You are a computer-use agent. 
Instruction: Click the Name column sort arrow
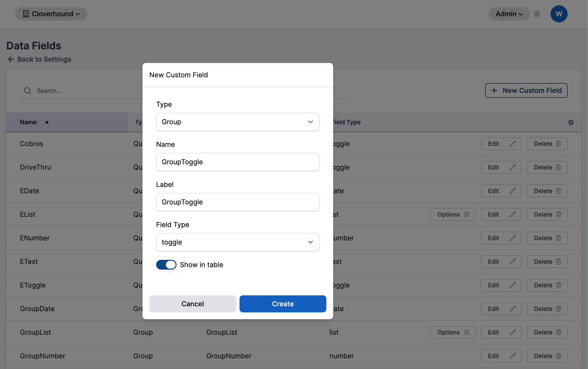[47, 122]
